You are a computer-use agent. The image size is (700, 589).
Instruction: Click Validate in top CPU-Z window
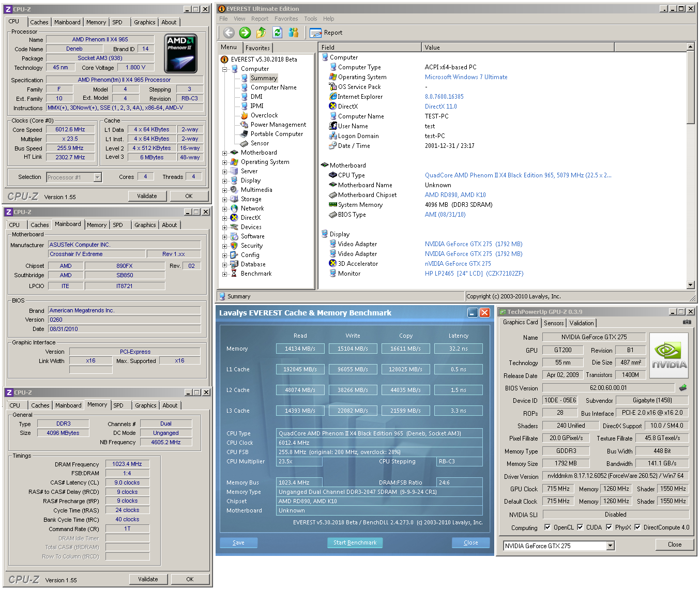coord(147,196)
